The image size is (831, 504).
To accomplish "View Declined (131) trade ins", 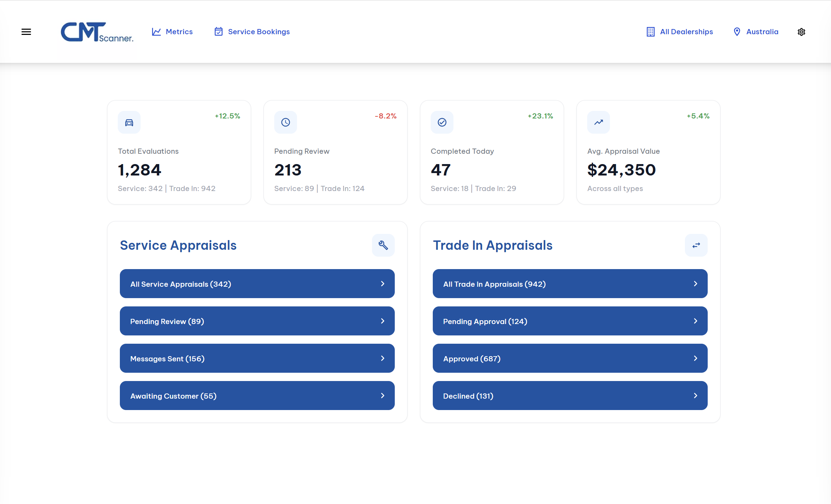I will point(570,396).
